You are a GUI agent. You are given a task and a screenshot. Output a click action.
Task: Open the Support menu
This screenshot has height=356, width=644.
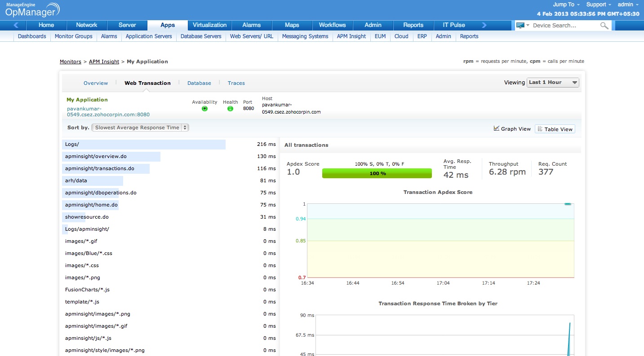(x=599, y=4)
